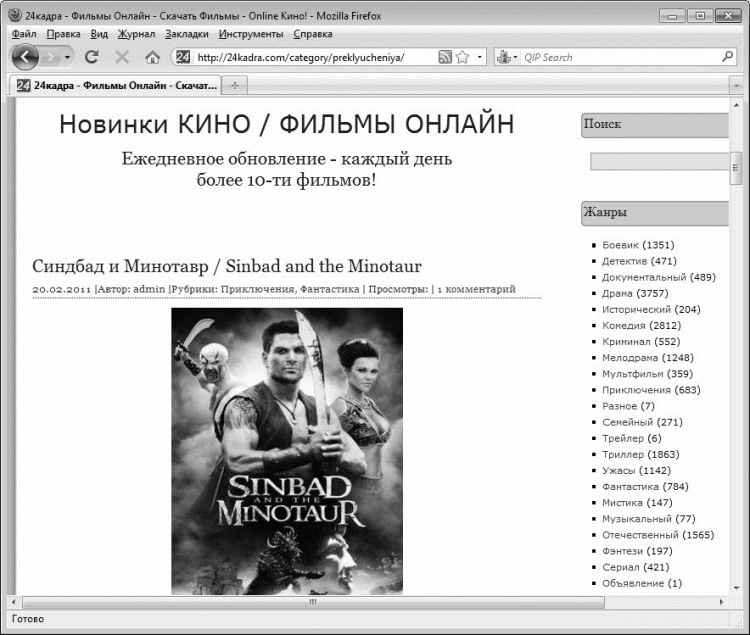Viewport: 750px width, 635px height.
Task: Bookmark the page with the star icon
Action: pos(462,57)
